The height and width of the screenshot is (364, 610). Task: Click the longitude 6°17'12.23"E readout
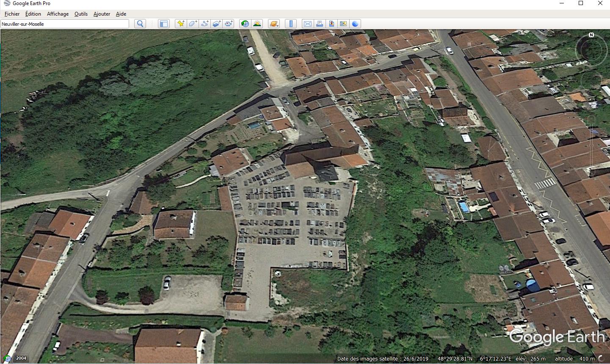(x=496, y=359)
